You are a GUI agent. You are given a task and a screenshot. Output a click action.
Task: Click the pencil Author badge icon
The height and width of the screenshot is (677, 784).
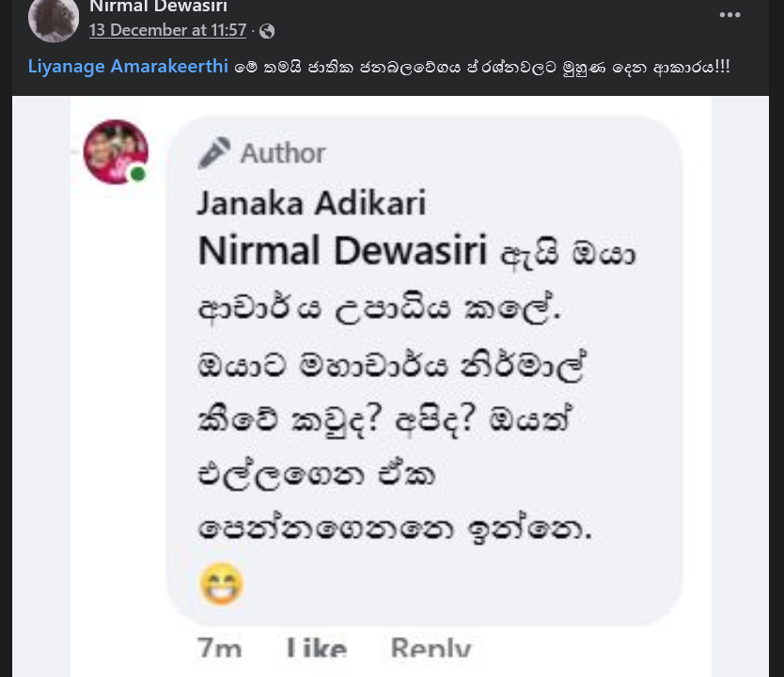pos(214,152)
